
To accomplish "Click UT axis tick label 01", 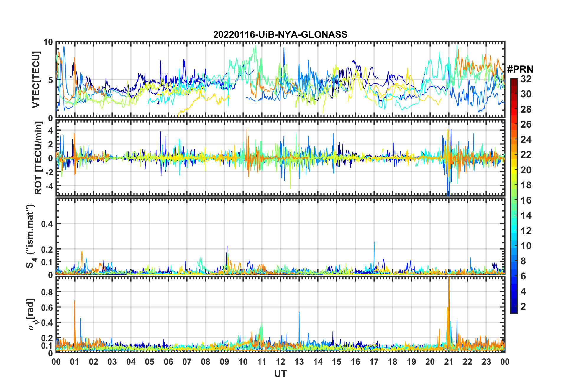I will (x=75, y=362).
